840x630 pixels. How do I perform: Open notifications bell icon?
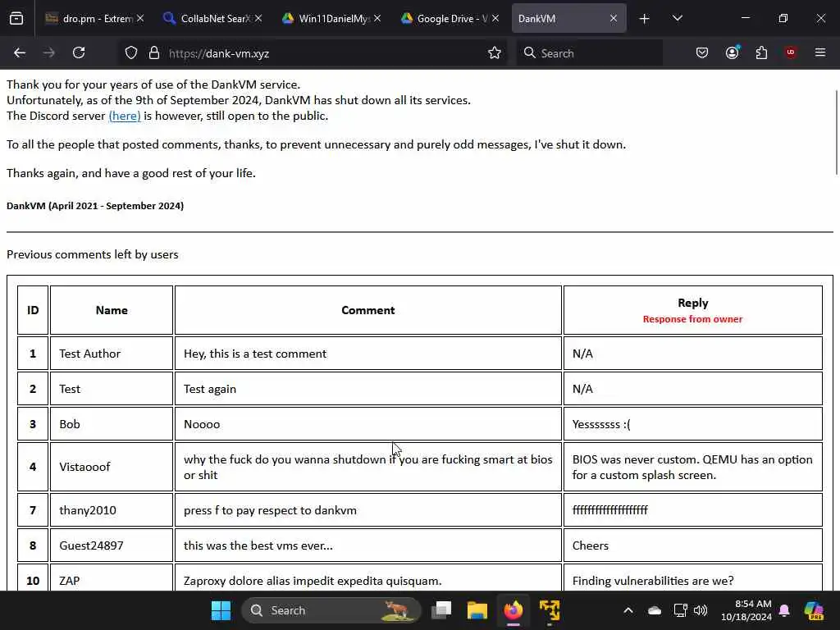click(x=784, y=610)
